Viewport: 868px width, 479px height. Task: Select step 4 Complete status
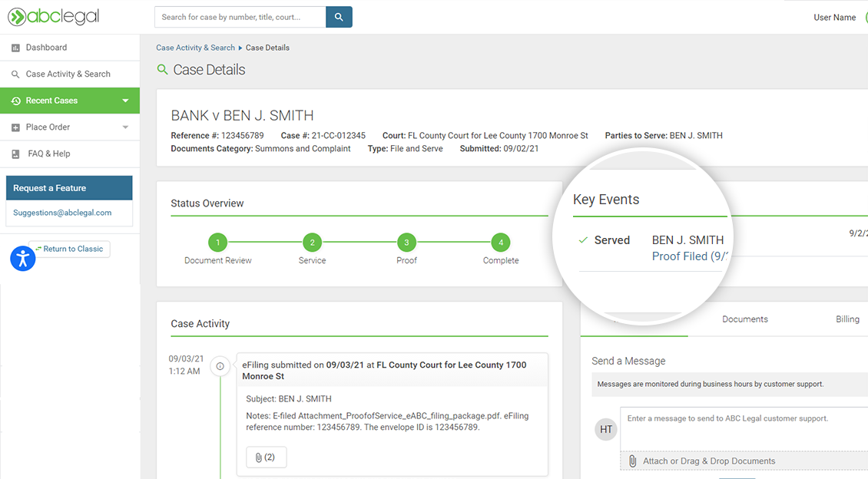501,243
